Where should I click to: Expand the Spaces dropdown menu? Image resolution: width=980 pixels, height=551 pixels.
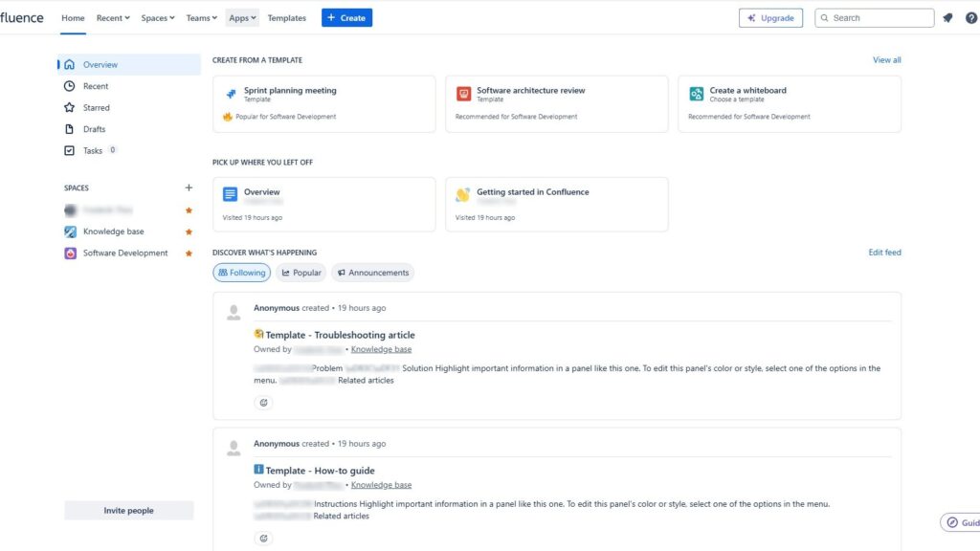point(157,16)
